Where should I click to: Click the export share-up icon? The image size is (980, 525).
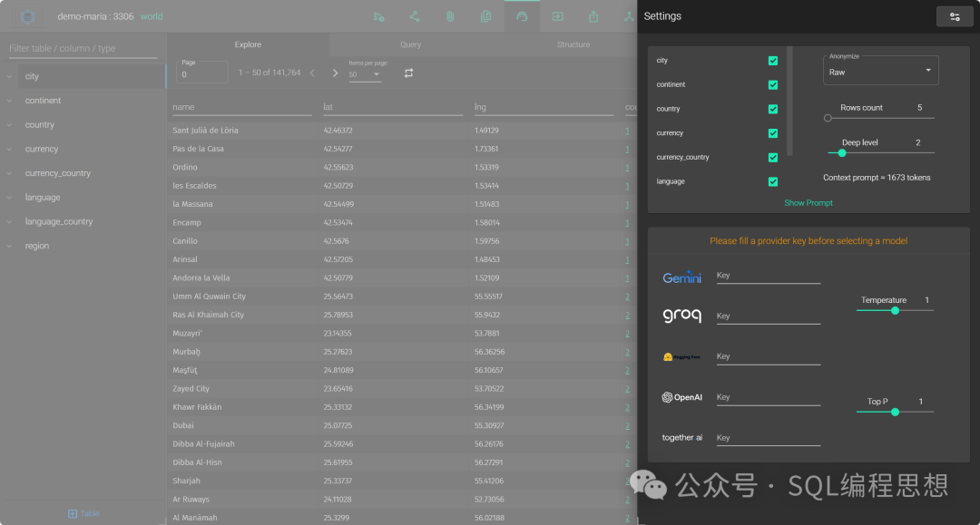[x=593, y=17]
